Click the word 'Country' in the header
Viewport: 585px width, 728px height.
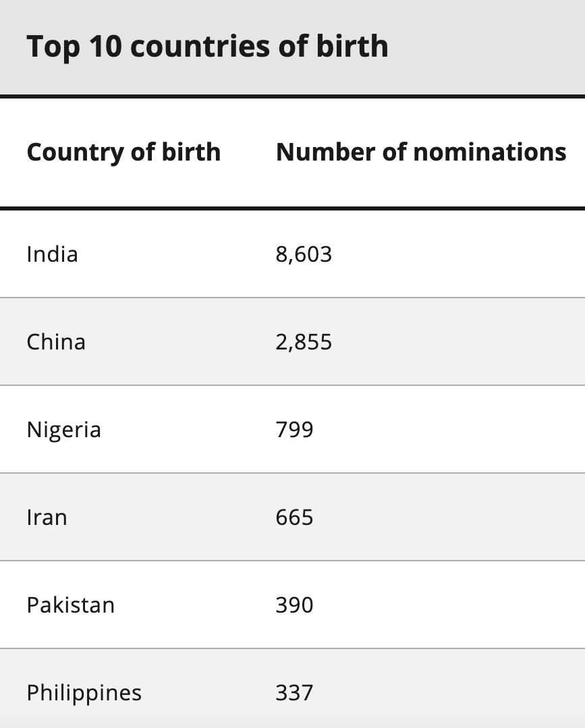click(75, 152)
